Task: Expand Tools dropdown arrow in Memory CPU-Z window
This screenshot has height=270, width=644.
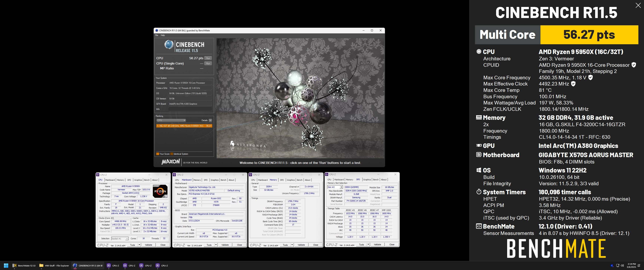Action: [292, 245]
